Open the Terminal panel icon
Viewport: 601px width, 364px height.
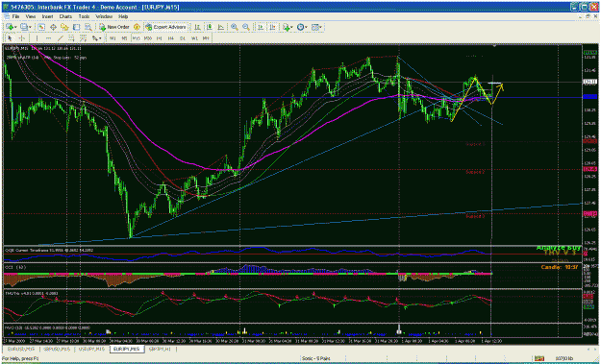click(x=76, y=27)
